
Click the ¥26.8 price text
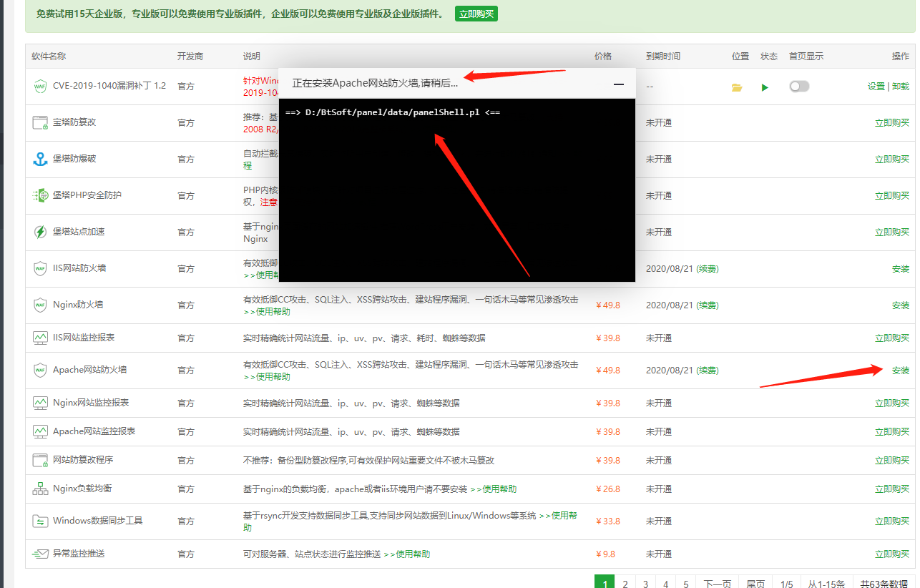pos(608,489)
